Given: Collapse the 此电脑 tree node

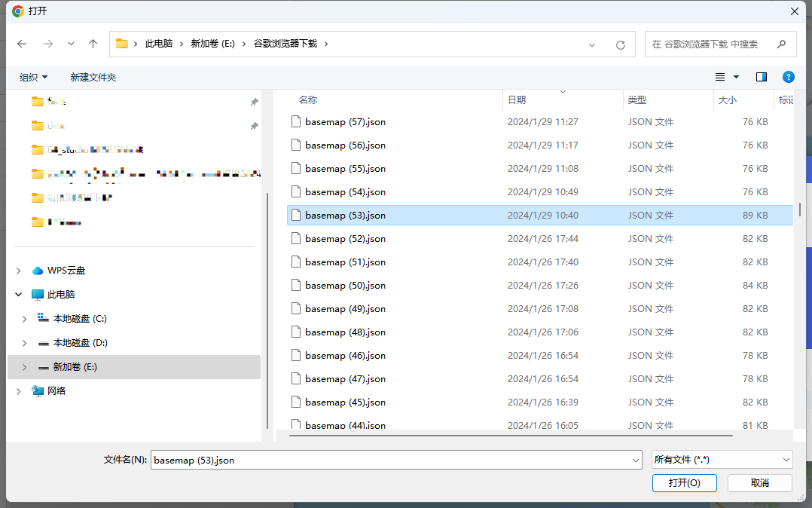Looking at the screenshot, I should pos(18,294).
